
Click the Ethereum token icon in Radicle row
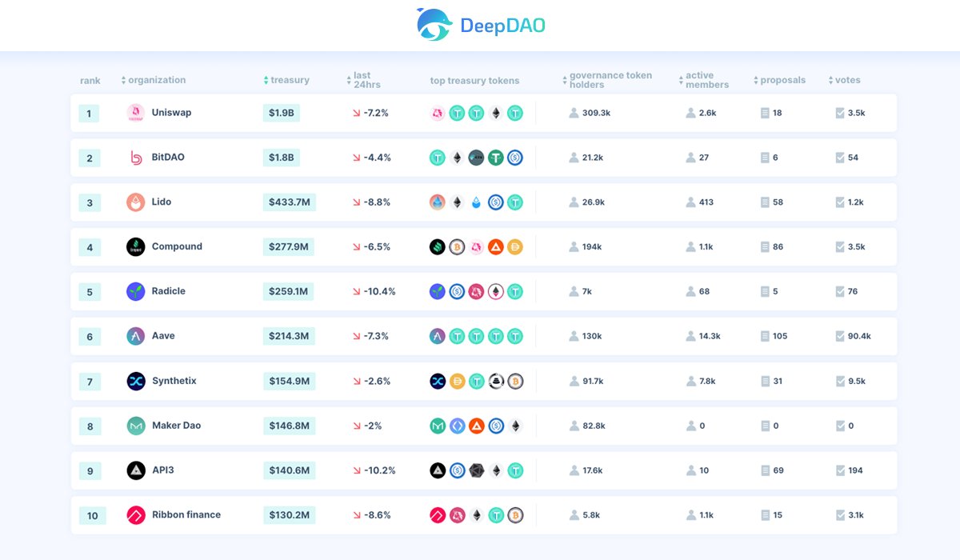pos(496,292)
